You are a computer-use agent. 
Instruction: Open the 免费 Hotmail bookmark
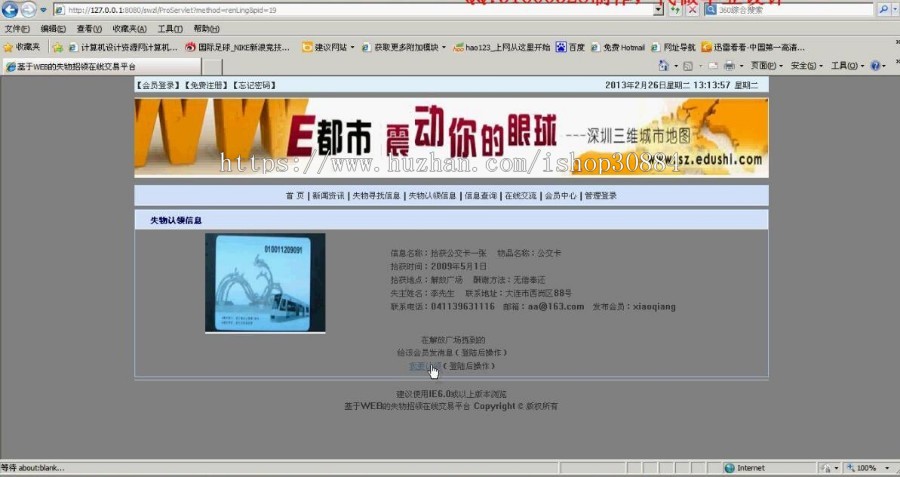click(618, 47)
